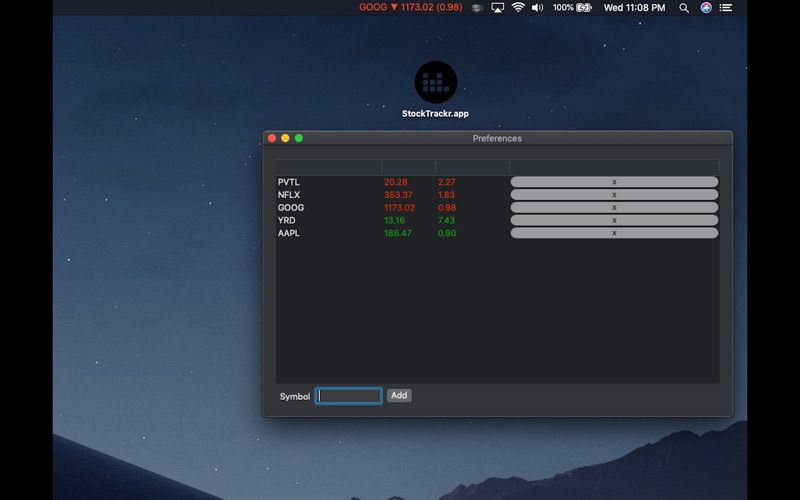800x500 pixels.
Task: Click the 0.98 change cell in the table
Action: [x=447, y=208]
